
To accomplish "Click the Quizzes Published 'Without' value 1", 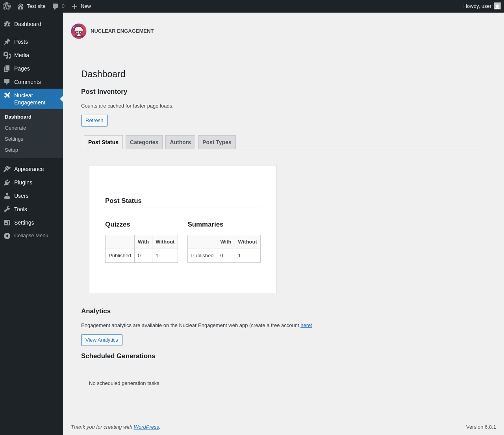I will click(x=165, y=256).
